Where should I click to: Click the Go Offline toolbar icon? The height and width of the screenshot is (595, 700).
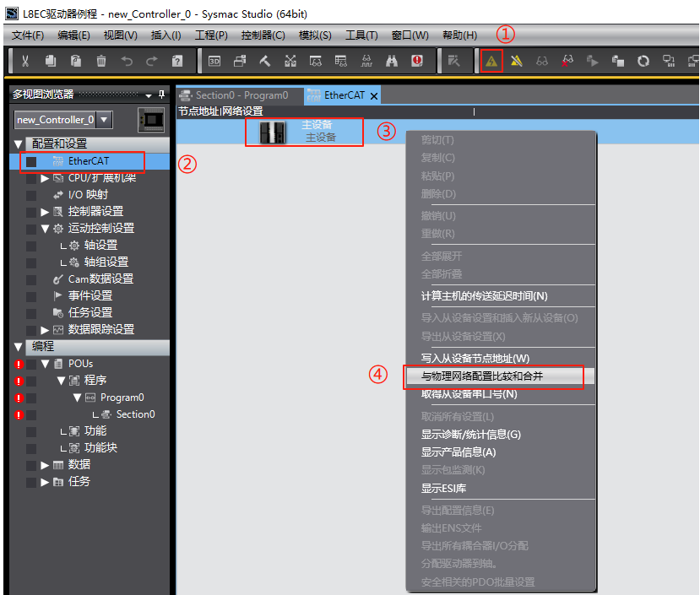pos(517,62)
